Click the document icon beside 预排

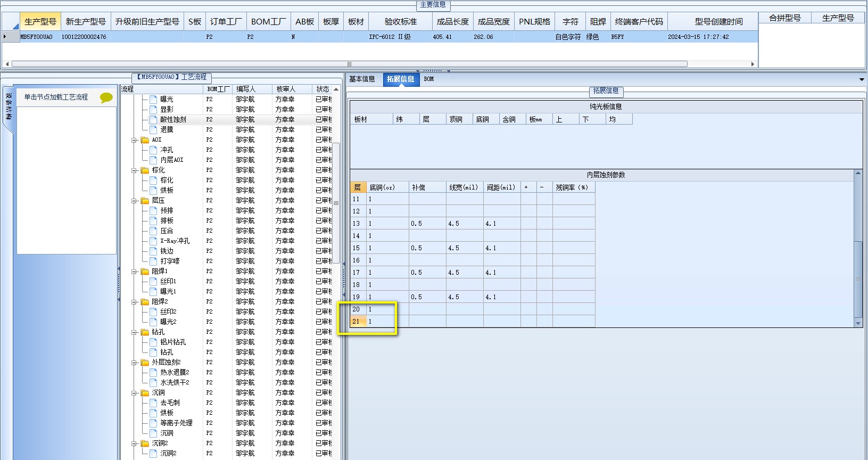point(153,210)
